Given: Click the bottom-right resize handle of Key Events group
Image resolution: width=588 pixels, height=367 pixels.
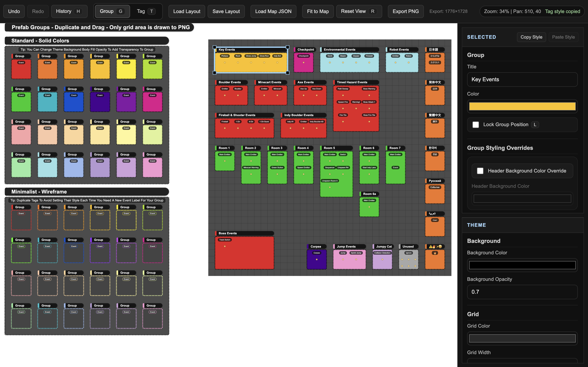Looking at the screenshot, I should [x=287, y=73].
